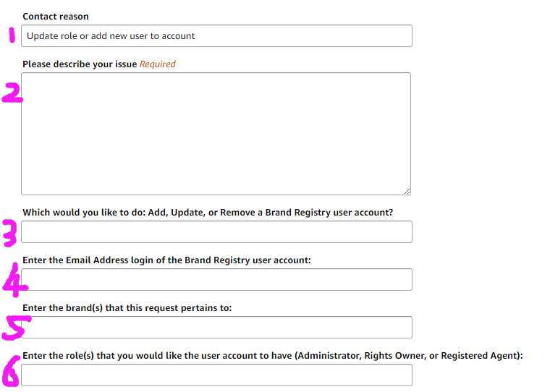The width and height of the screenshot is (550, 392).
Task: Click the "Enter the role(s)" label
Action: (272, 356)
